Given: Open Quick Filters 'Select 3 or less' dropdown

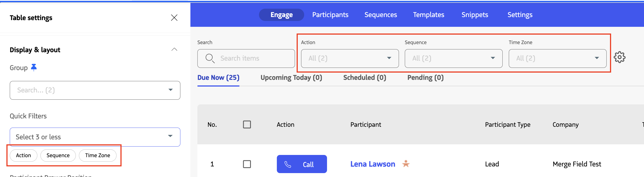Looking at the screenshot, I should tap(95, 137).
